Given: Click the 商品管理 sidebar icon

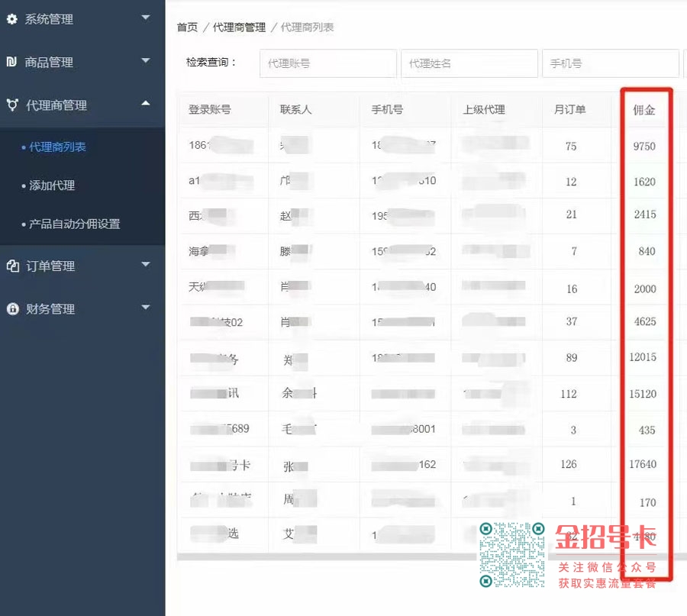Looking at the screenshot, I should tap(11, 62).
